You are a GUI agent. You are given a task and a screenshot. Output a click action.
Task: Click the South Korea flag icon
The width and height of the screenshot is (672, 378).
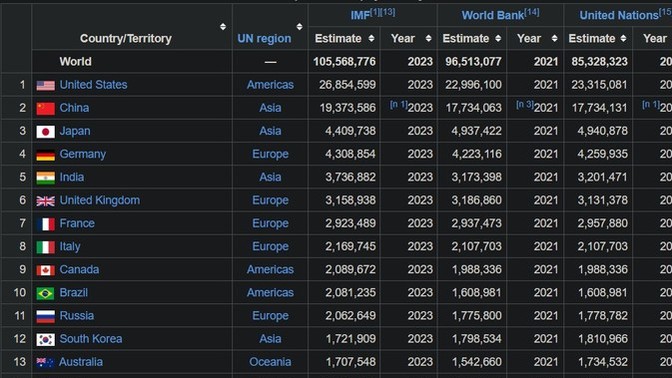(x=45, y=340)
